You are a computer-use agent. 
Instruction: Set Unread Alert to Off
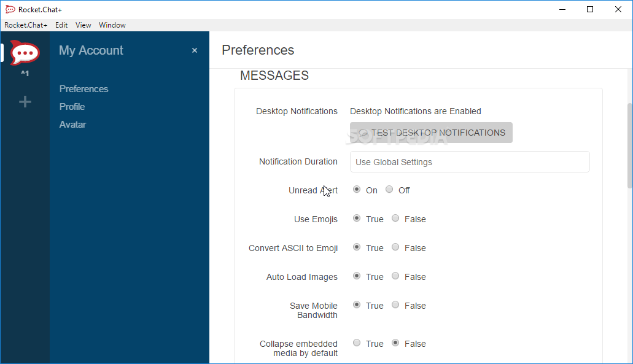pyautogui.click(x=389, y=189)
